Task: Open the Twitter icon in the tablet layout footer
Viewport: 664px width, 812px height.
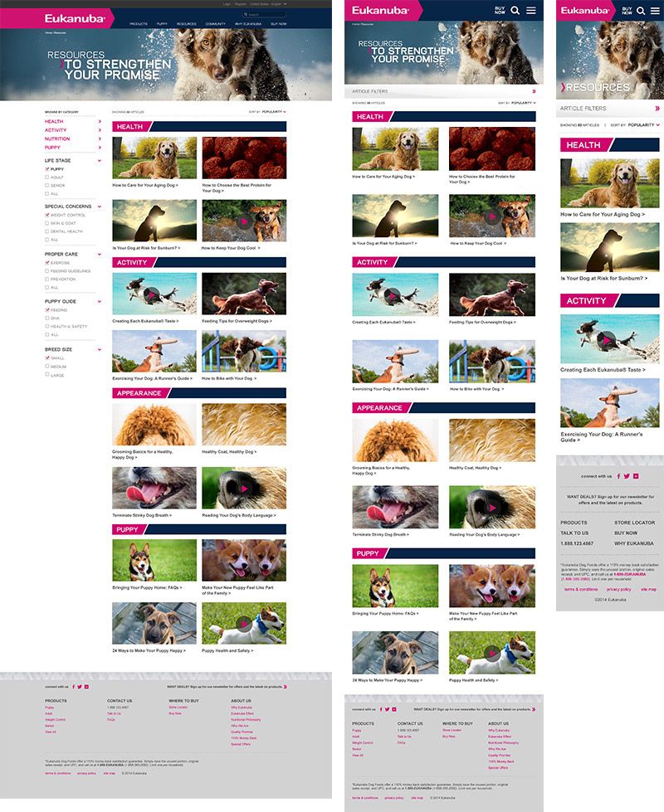Action: (x=388, y=709)
